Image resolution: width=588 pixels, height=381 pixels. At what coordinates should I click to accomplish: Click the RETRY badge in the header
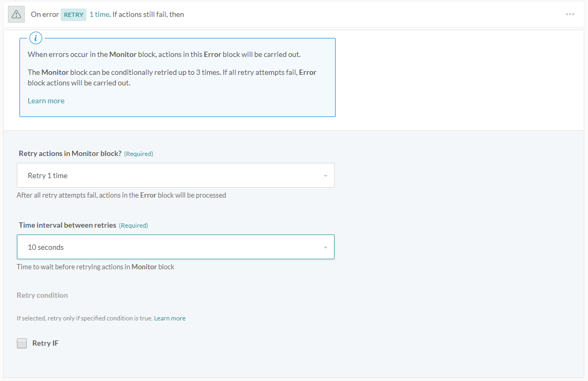coord(73,15)
